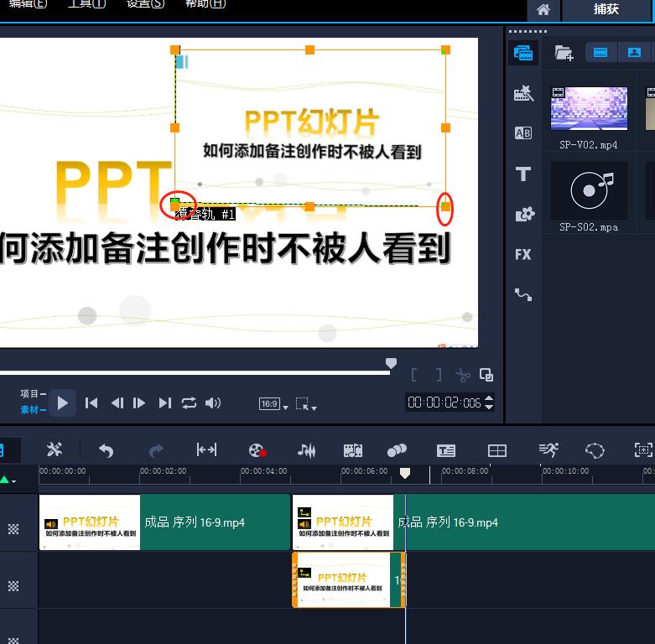This screenshot has width=655, height=644.
Task: Open the Subtitle Editor toolbar icon
Action: tap(445, 450)
